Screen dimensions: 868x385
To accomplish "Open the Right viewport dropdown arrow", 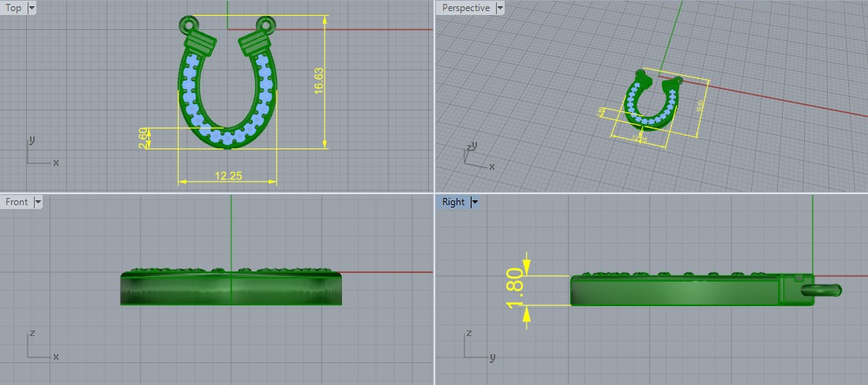I will pos(475,202).
